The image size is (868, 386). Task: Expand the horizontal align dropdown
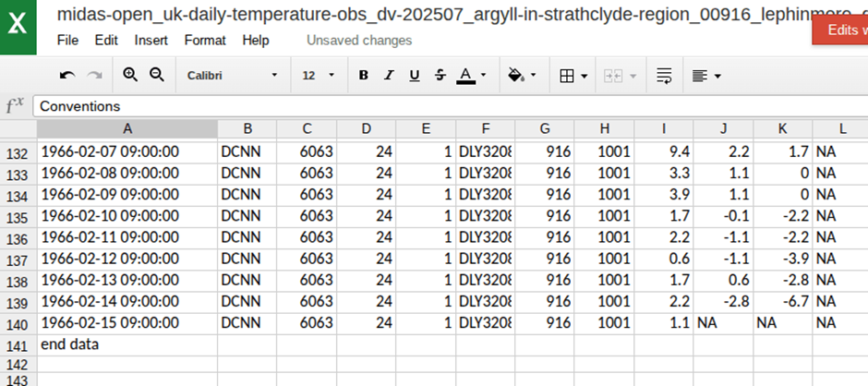click(x=705, y=76)
